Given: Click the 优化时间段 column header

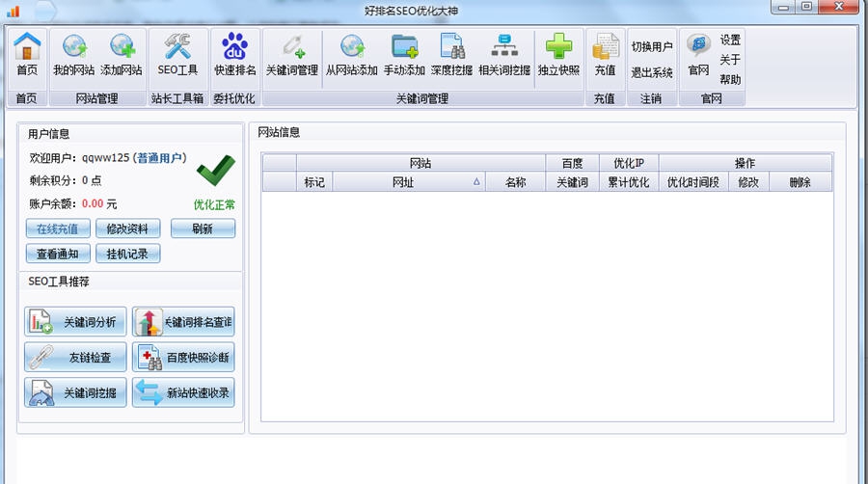Looking at the screenshot, I should 693,182.
